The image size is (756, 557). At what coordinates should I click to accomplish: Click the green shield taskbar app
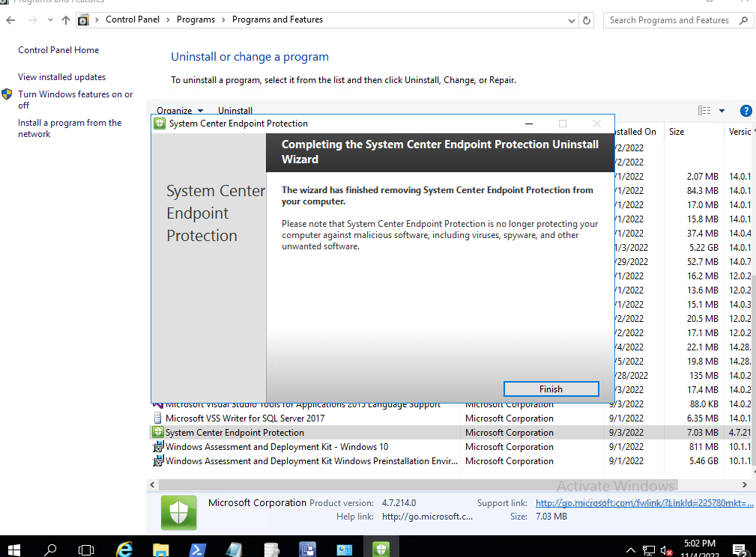(381, 548)
